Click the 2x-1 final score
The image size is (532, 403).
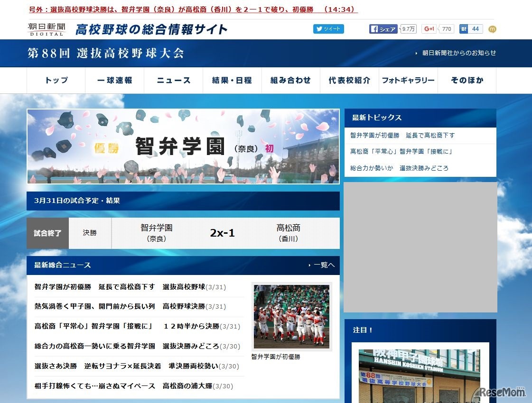pyautogui.click(x=222, y=233)
